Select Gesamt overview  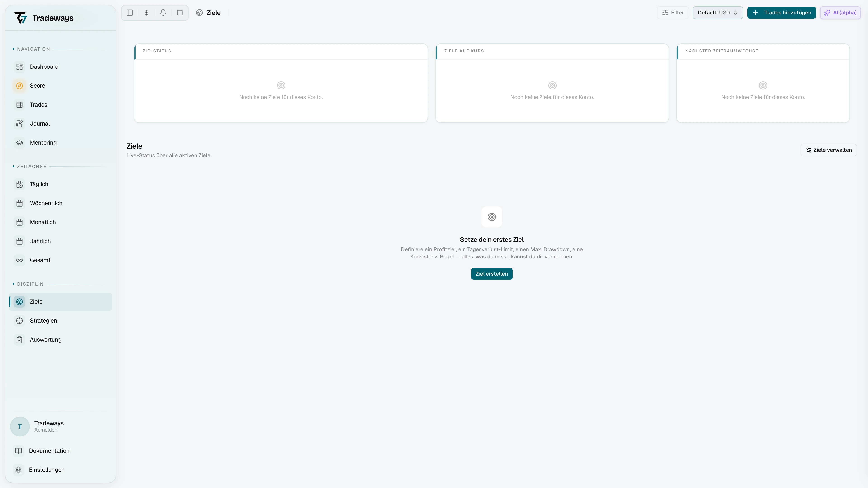pyautogui.click(x=61, y=260)
